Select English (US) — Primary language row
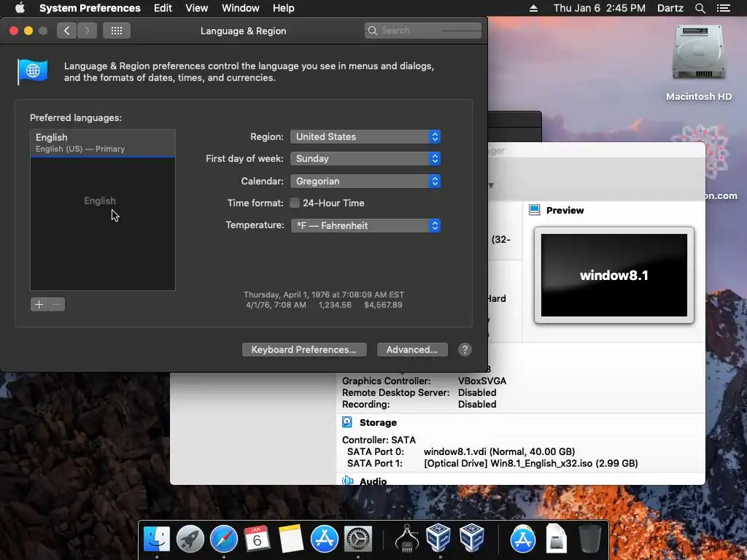Image resolution: width=747 pixels, height=560 pixels. coord(103,143)
